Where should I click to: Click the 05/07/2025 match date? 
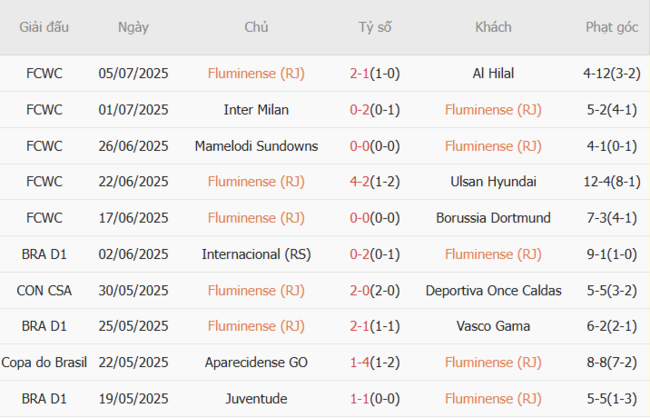tap(133, 73)
